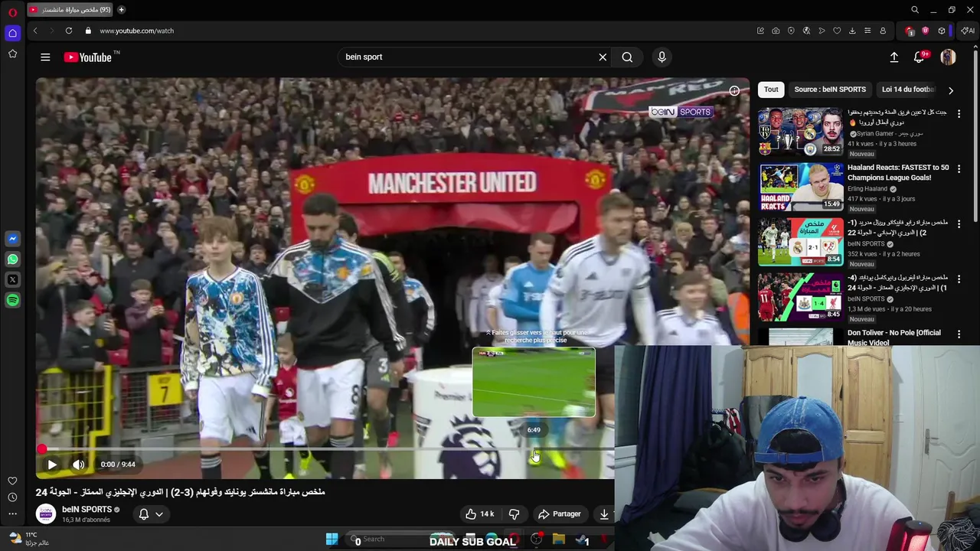Open beIN SPORTS channel avatar
This screenshot has height=551, width=980.
point(46,514)
